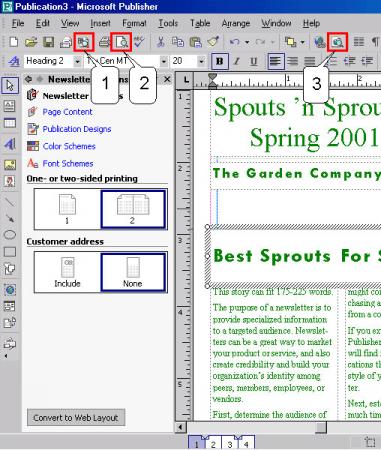The height and width of the screenshot is (450, 381).
Task: Open the Page Content link
Action: 67,112
